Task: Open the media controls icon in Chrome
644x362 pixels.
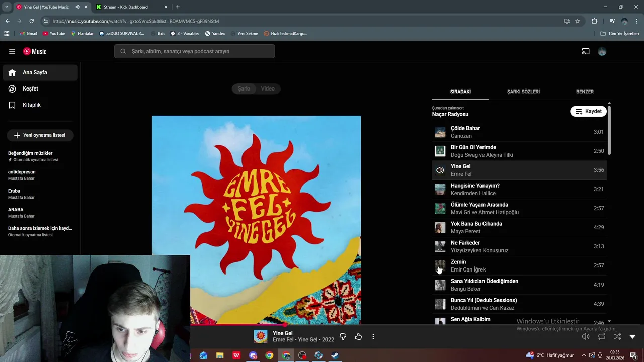Action: click(612, 21)
